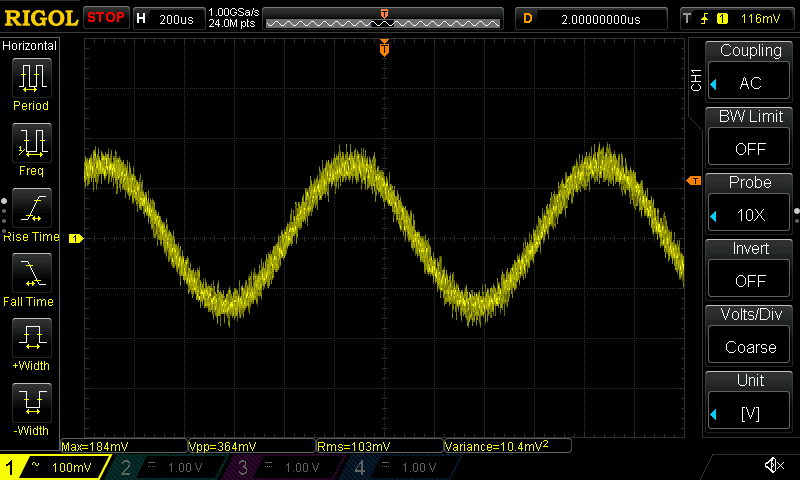This screenshot has height=480, width=800.
Task: Click the Vpp=364mV measurement readout
Action: point(250,446)
